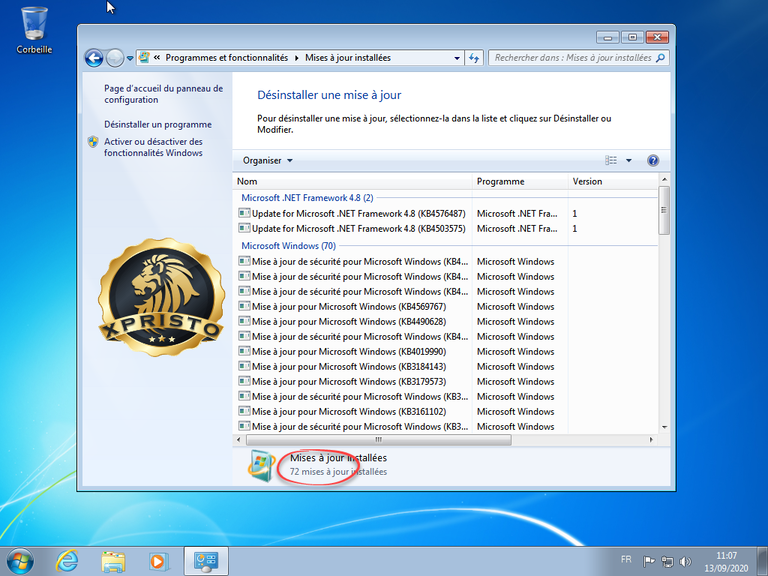Open Windows Explorer folder from taskbar

(113, 561)
